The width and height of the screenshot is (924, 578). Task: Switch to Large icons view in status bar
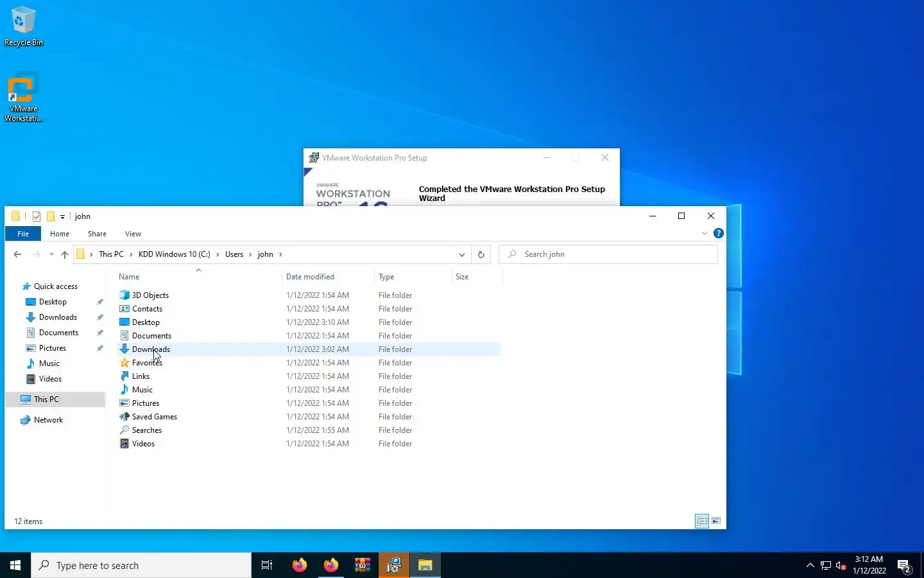tap(716, 521)
